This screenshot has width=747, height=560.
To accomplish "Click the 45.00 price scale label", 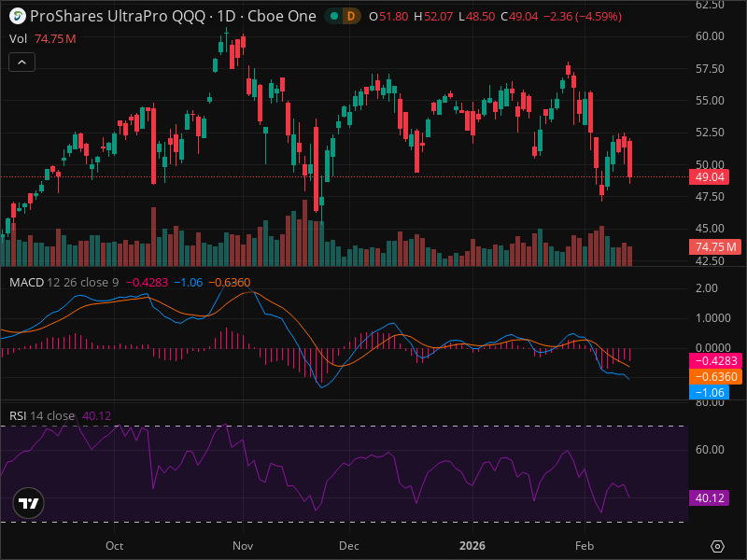I will (710, 229).
